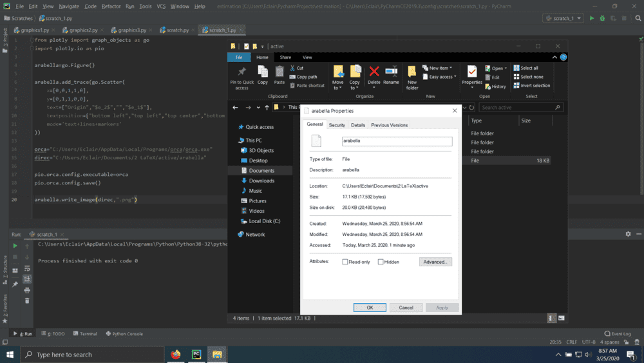
Task: Click the Rename icon in ribbon
Action: click(391, 72)
